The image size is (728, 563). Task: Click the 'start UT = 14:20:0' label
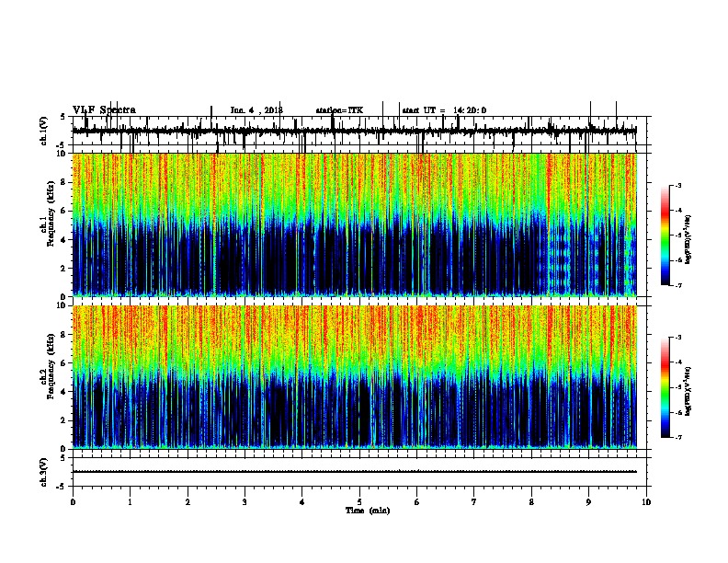click(444, 110)
